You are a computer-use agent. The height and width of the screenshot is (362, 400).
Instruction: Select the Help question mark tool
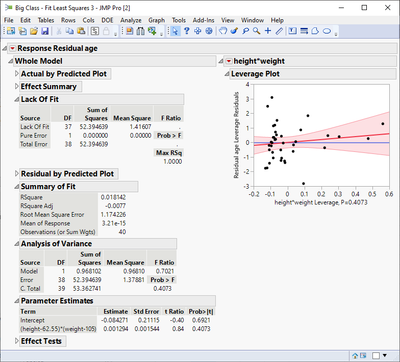pos(187,31)
